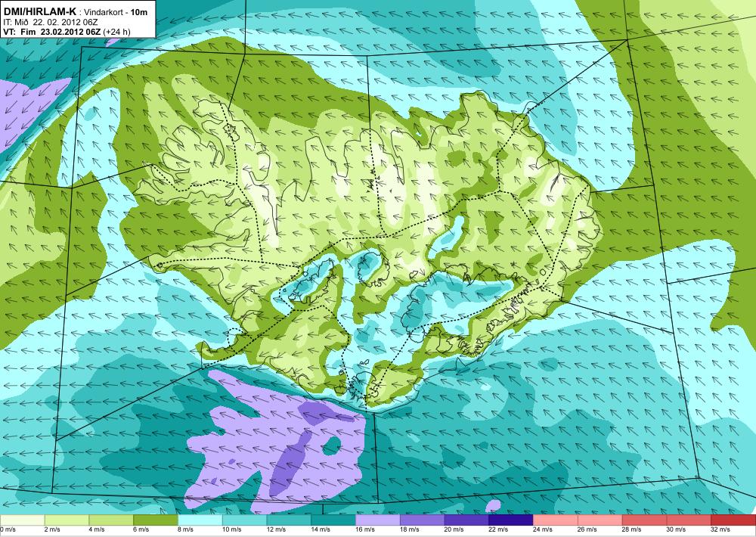The width and height of the screenshot is (756, 537).
Task: Click the '14 m/s' legend label
Action: click(321, 529)
